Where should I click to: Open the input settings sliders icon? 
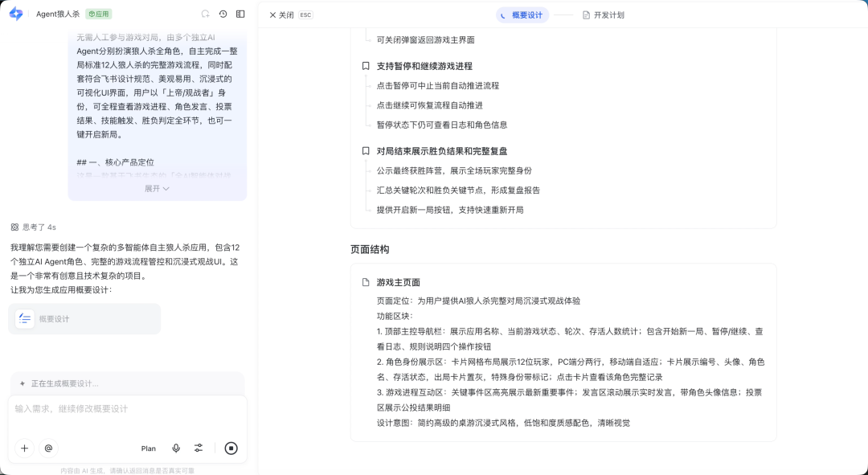(199, 448)
